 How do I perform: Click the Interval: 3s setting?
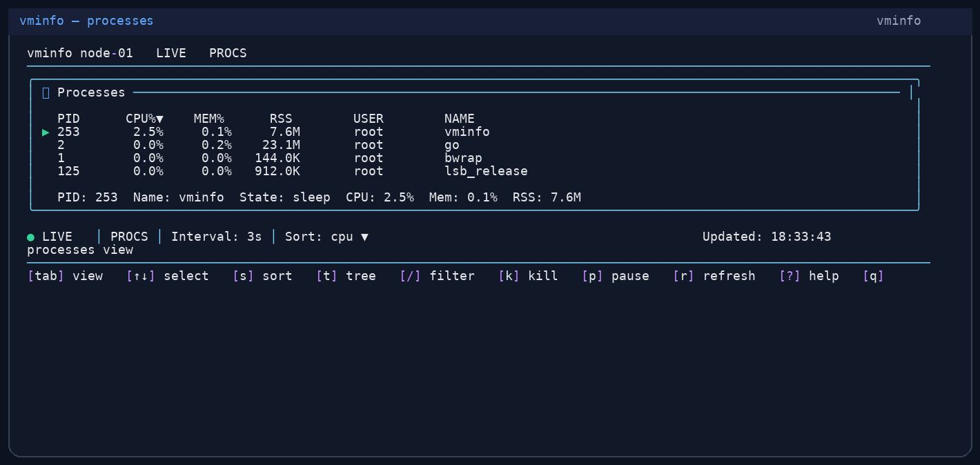[217, 237]
